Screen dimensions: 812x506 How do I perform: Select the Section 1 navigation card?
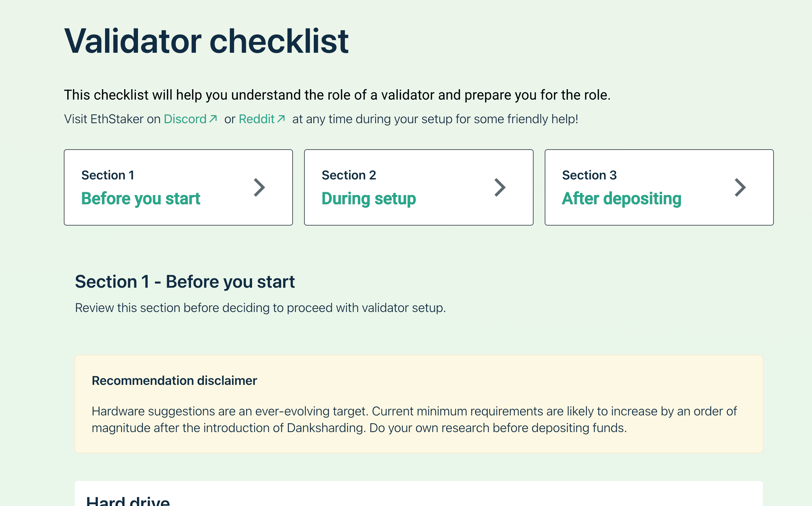pos(178,187)
